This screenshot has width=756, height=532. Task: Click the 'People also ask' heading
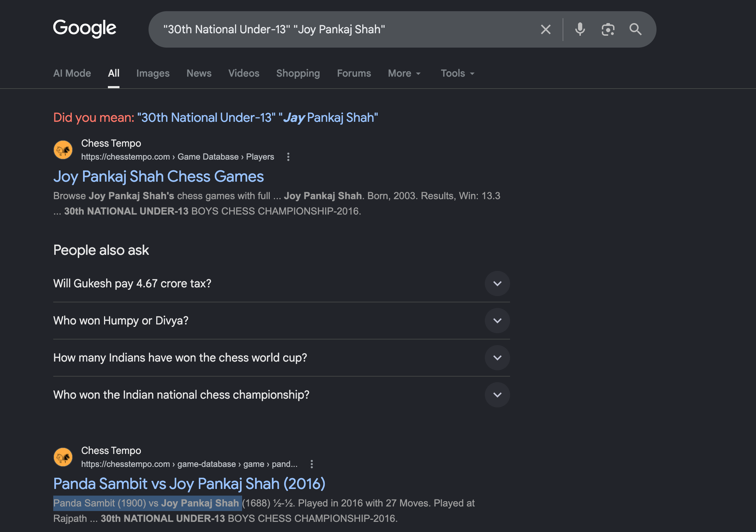click(x=101, y=250)
